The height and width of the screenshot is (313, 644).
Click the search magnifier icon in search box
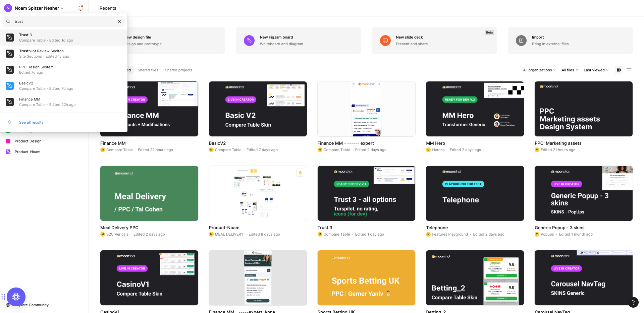[8, 21]
